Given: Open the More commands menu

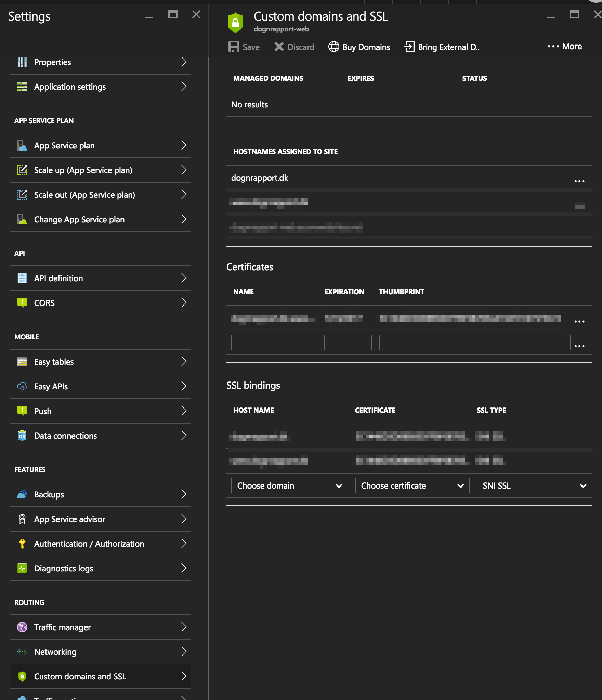Looking at the screenshot, I should tap(565, 47).
